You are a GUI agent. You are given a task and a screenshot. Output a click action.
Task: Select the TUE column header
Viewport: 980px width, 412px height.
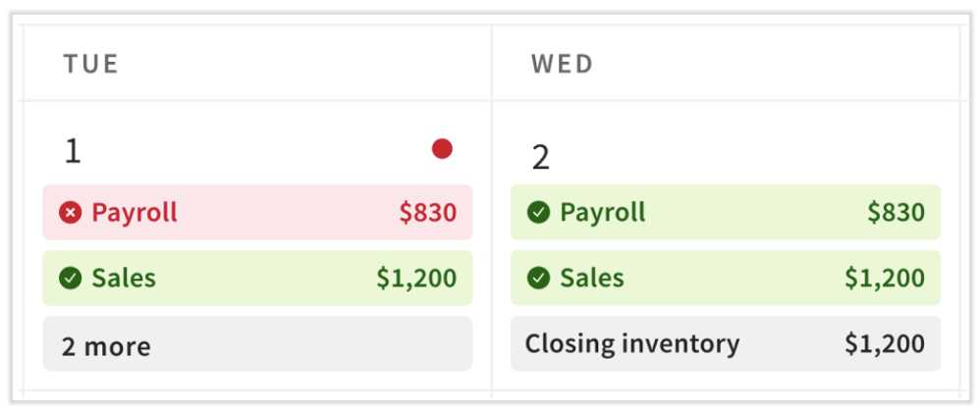pyautogui.click(x=90, y=65)
